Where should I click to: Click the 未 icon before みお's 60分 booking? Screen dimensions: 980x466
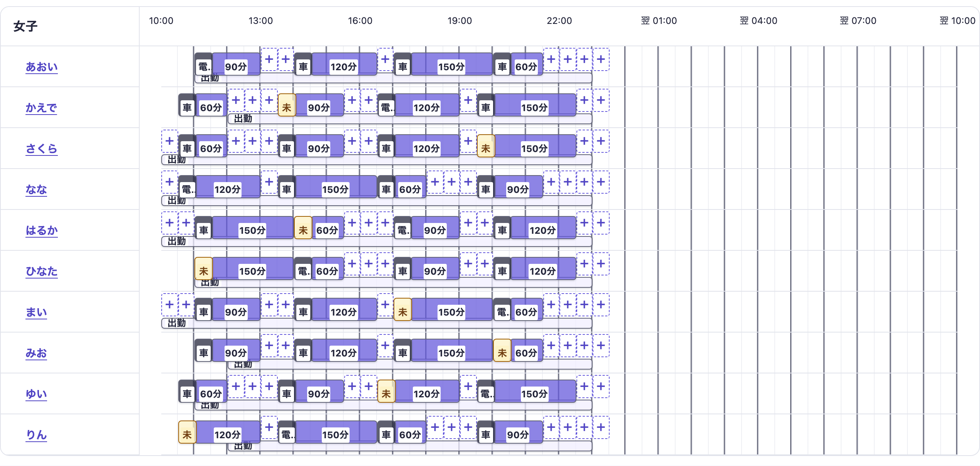[x=502, y=351]
